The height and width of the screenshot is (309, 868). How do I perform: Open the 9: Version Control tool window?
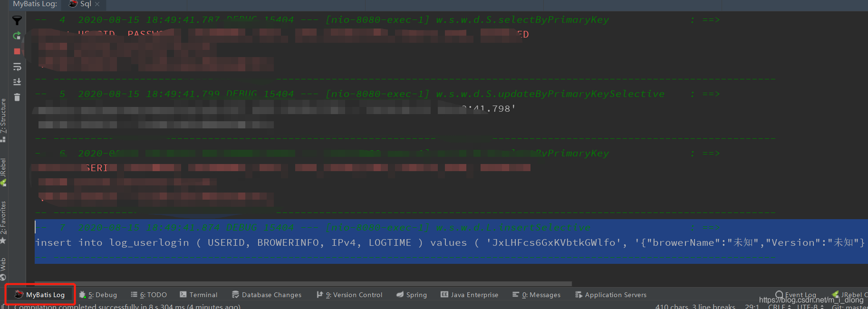click(349, 295)
